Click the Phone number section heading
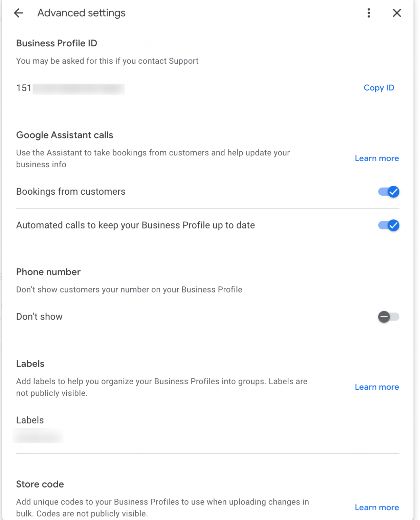Screen dimensions: 420x520 pyautogui.click(x=48, y=272)
